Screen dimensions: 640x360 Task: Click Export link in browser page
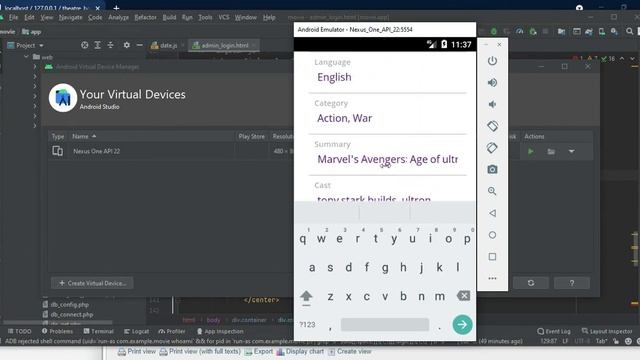point(259,351)
